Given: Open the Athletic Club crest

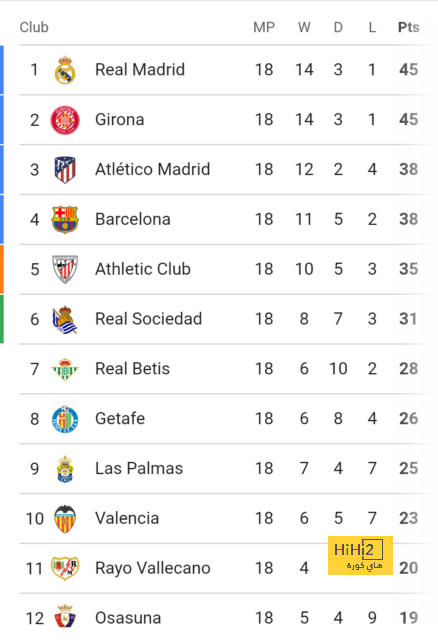Looking at the screenshot, I should pyautogui.click(x=65, y=269).
